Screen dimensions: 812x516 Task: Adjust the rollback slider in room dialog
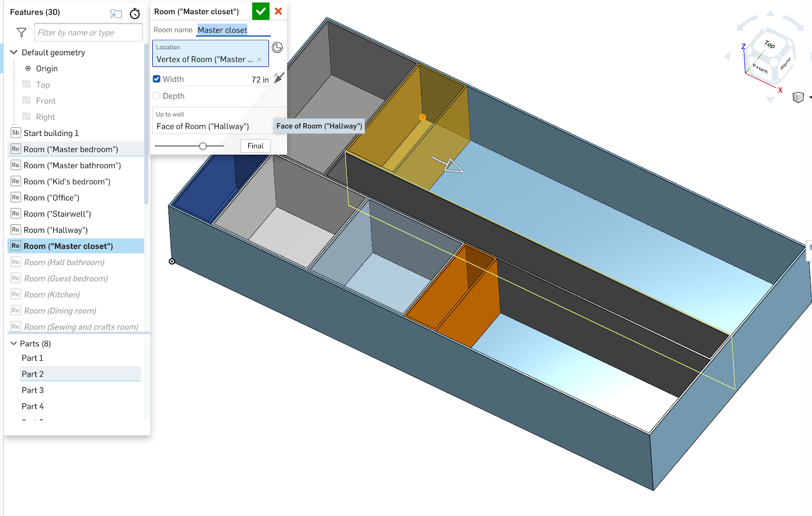[202, 146]
